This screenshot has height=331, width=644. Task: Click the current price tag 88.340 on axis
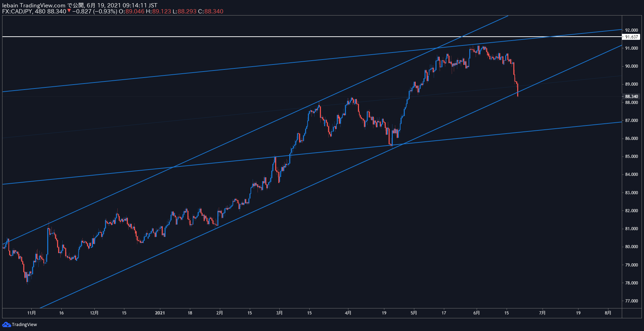[631, 96]
